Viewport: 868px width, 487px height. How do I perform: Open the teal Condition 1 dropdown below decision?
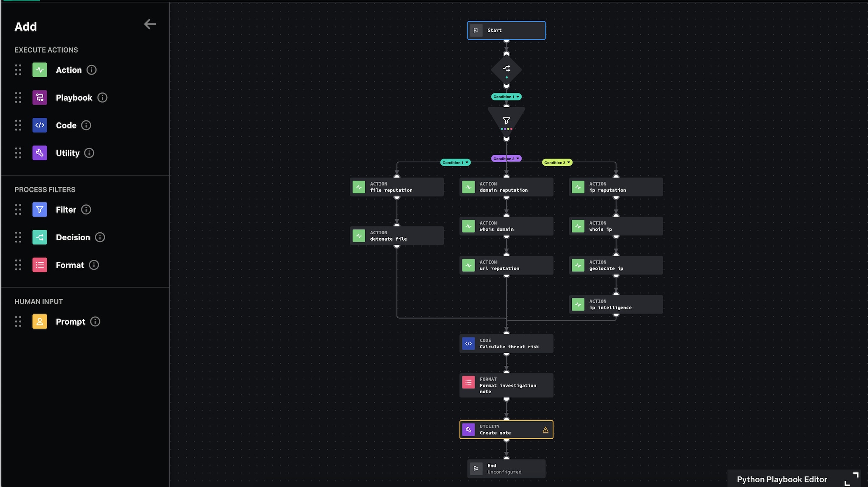(506, 97)
